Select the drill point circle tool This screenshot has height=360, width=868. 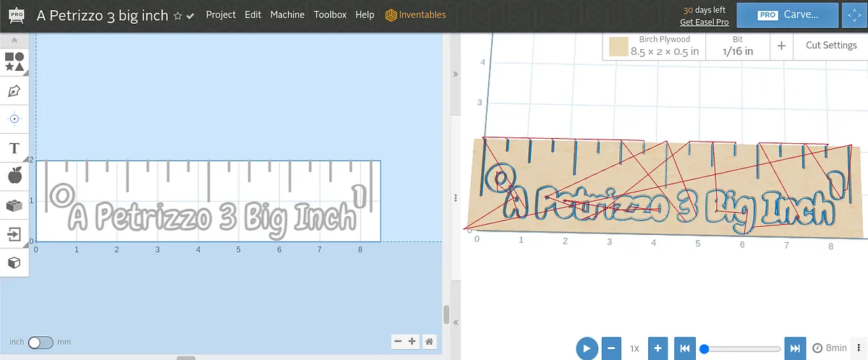coord(14,119)
